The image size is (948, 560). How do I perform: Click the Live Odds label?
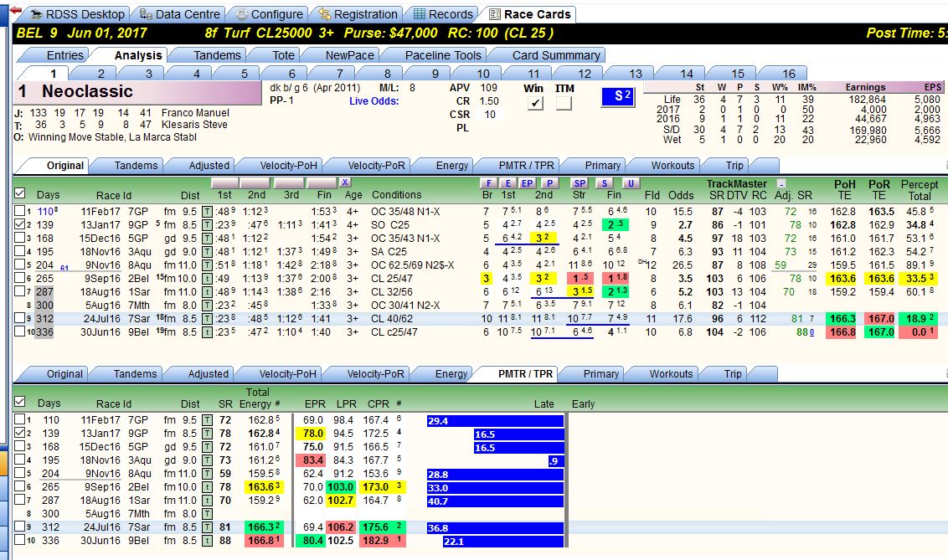[374, 101]
